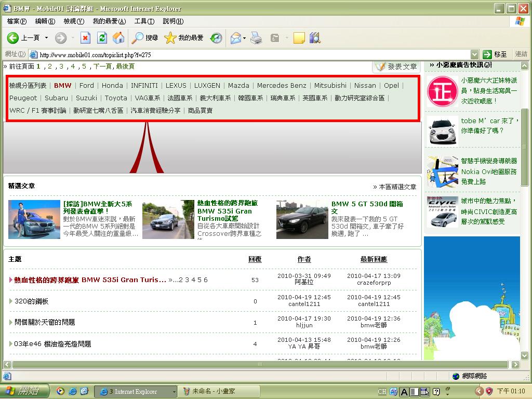This screenshot has width=532, height=399.
Task: Click the Back arrow toolbar button
Action: pyautogui.click(x=13, y=37)
